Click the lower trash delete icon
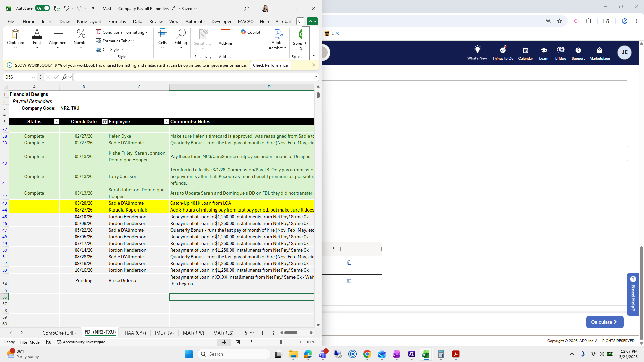The width and height of the screenshot is (644, 362). pos(349,281)
